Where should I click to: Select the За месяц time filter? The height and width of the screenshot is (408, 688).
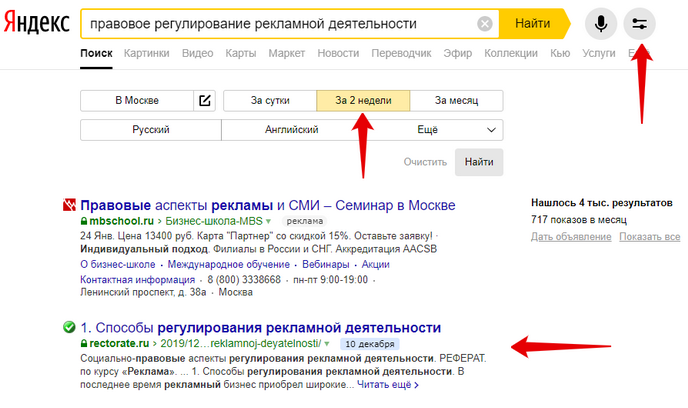point(456,100)
